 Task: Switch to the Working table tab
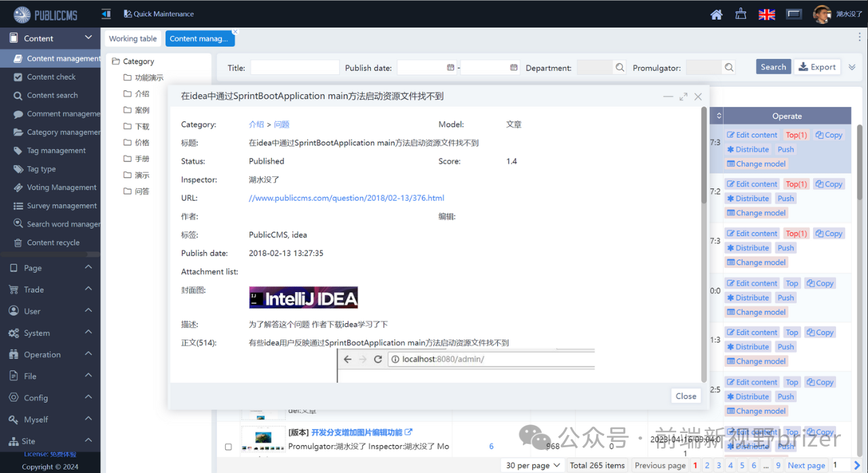(132, 39)
